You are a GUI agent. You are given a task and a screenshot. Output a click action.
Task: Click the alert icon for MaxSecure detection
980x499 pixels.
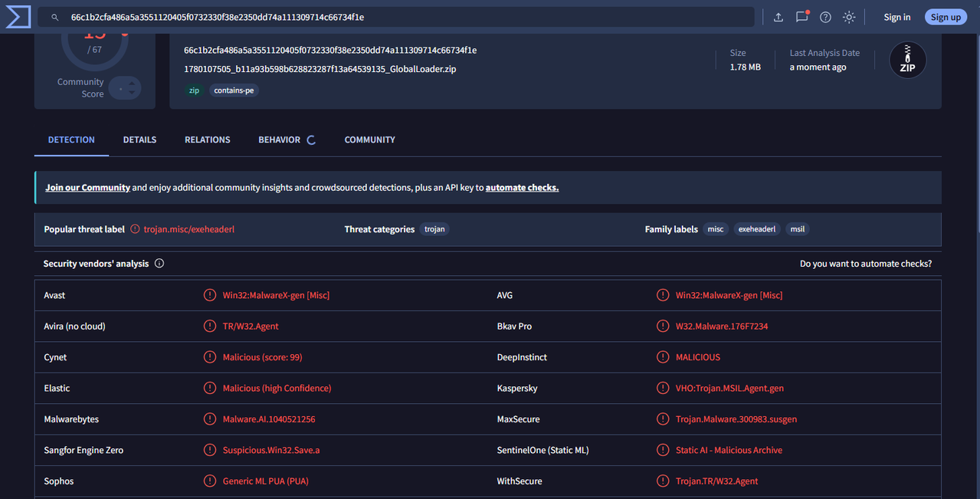click(x=663, y=419)
